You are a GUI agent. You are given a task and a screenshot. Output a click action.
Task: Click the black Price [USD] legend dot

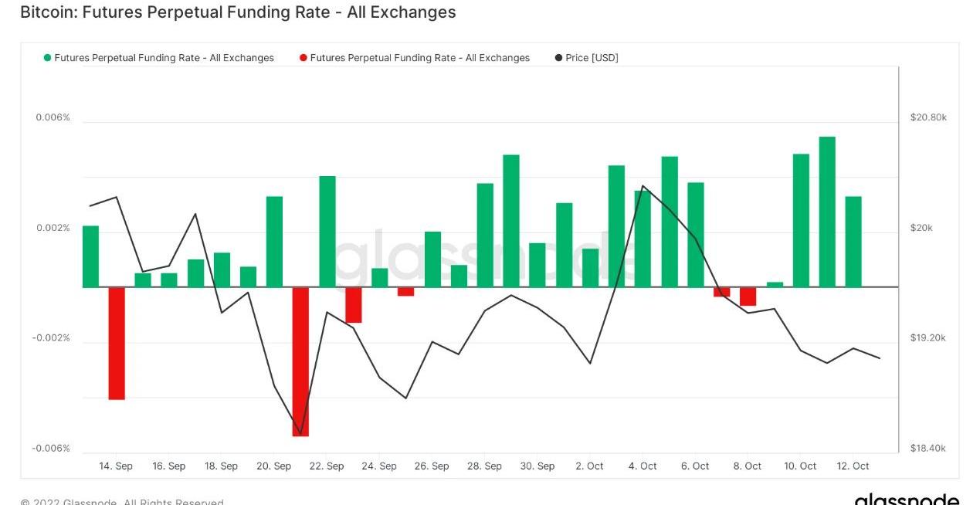point(558,58)
